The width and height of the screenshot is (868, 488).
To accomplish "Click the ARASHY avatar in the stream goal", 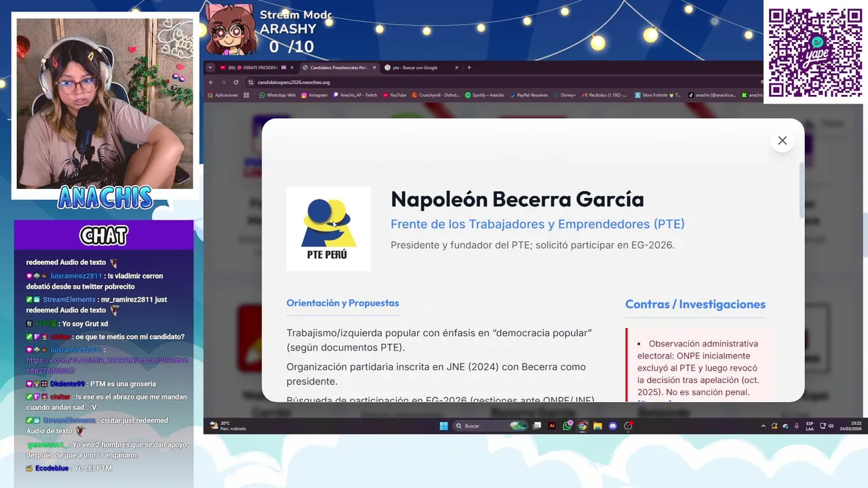I will [x=231, y=30].
